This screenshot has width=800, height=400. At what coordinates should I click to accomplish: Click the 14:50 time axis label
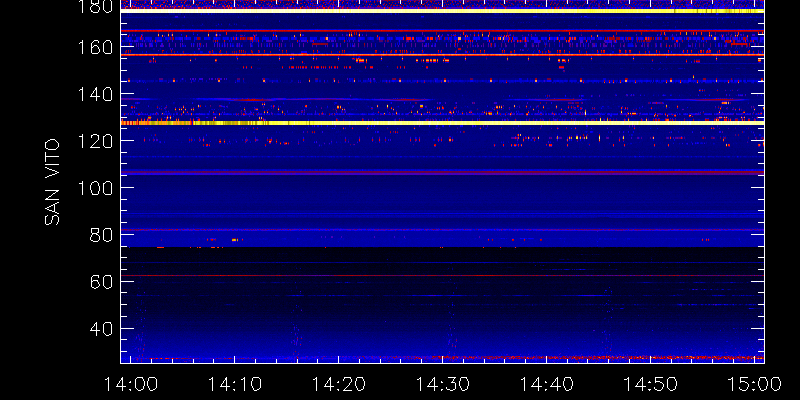(651, 384)
